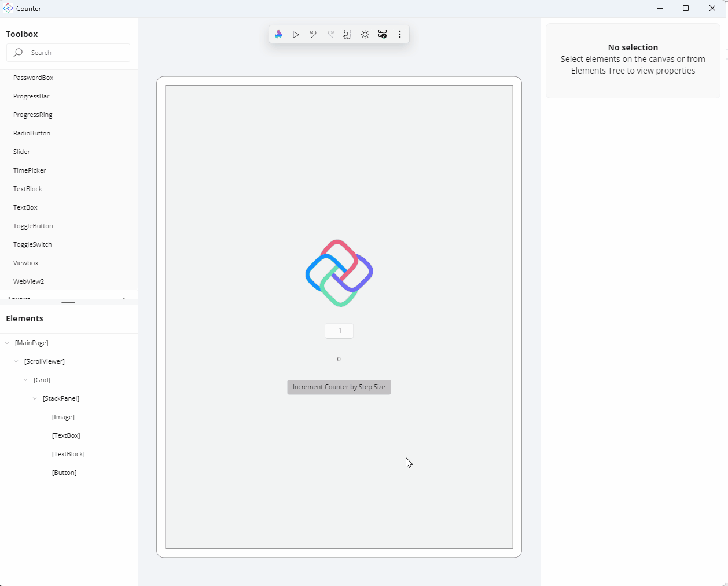Click the redo icon
This screenshot has width=728, height=586.
point(330,34)
